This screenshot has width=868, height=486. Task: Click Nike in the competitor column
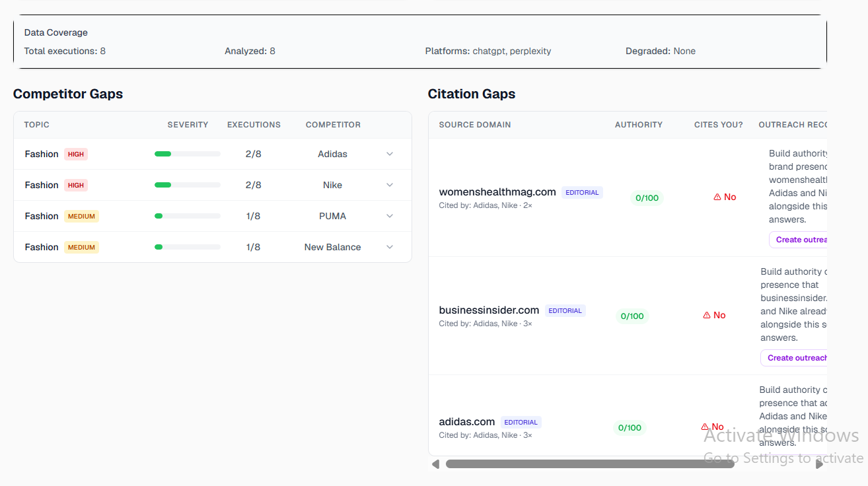(332, 185)
